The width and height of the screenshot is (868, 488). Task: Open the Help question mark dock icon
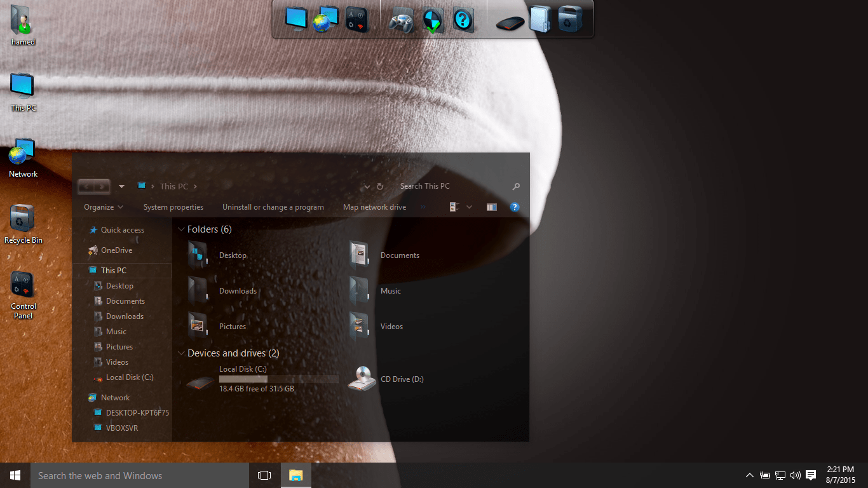coord(464,20)
